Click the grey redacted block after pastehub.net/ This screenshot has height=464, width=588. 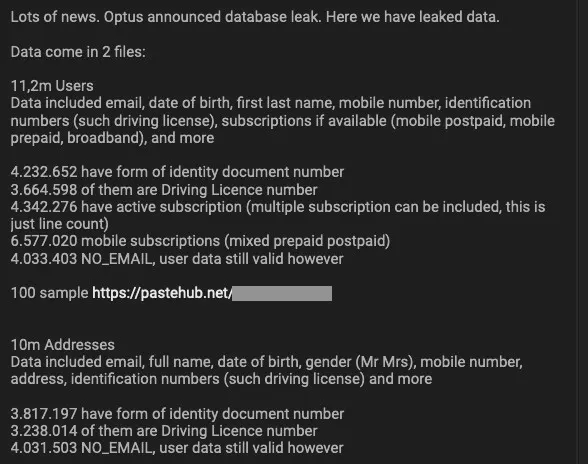coord(282,293)
